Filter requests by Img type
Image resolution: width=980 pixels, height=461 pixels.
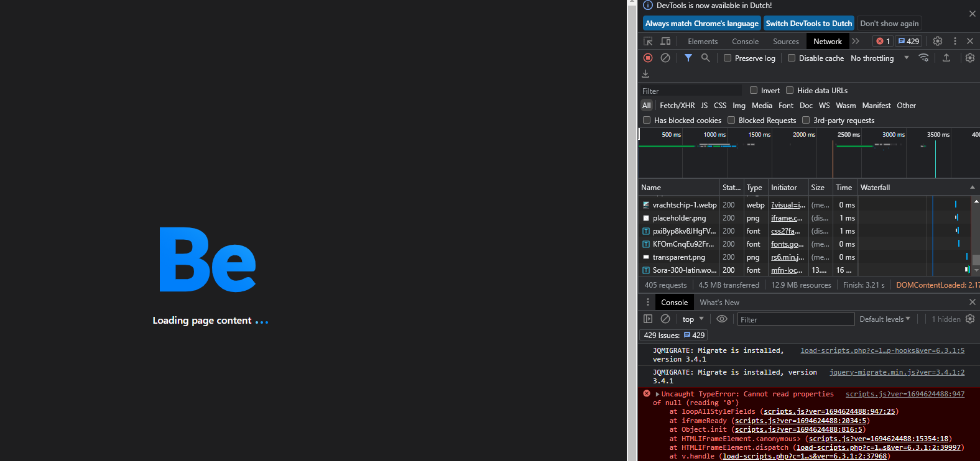[739, 105]
